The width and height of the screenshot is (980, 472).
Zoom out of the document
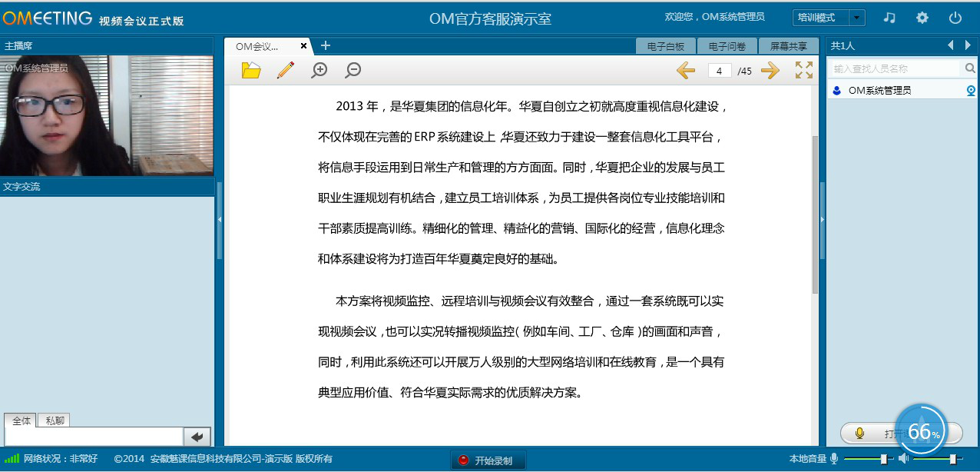(353, 70)
